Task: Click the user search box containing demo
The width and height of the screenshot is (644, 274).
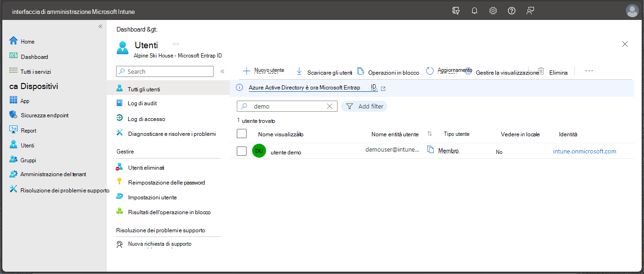Action: click(x=287, y=106)
